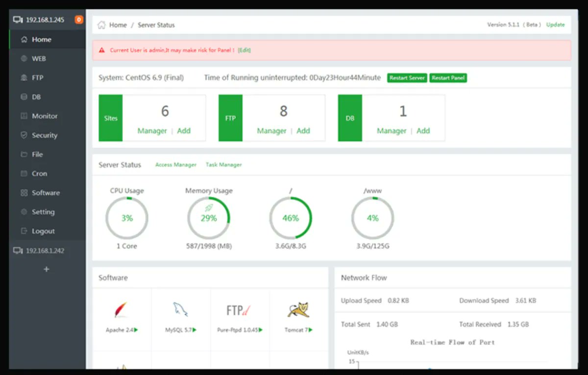
Task: Open the MySQL 5.7 software icon
Action: pos(179,308)
